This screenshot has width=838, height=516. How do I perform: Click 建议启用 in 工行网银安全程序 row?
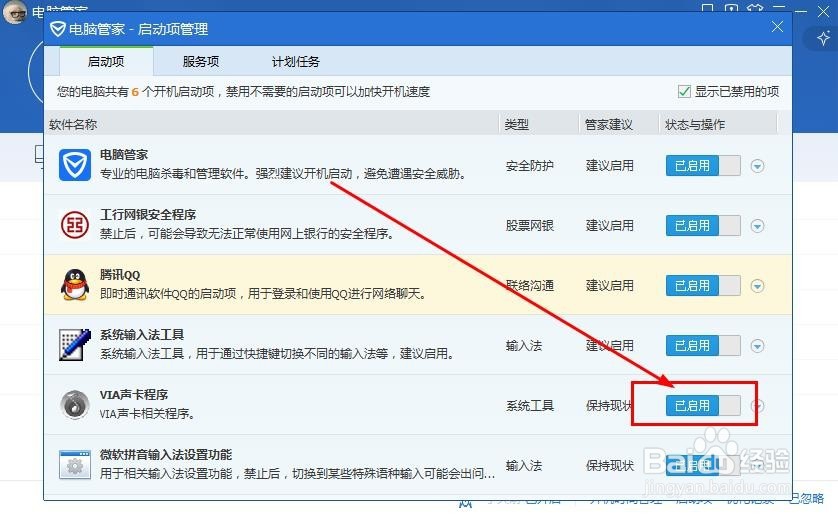(609, 226)
